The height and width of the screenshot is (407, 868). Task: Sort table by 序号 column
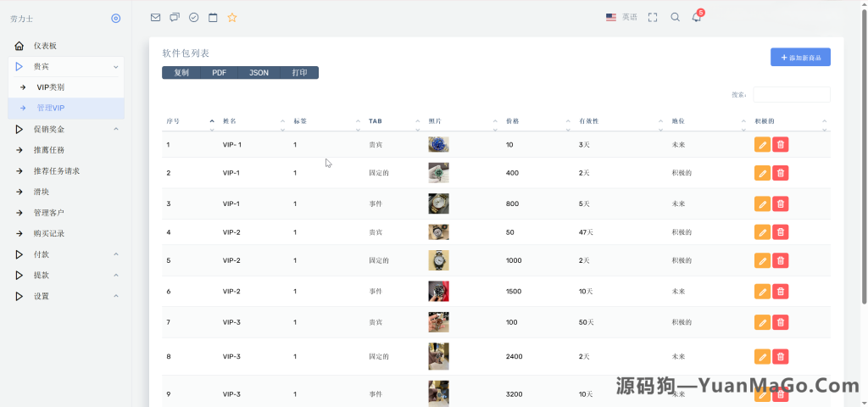click(x=190, y=121)
